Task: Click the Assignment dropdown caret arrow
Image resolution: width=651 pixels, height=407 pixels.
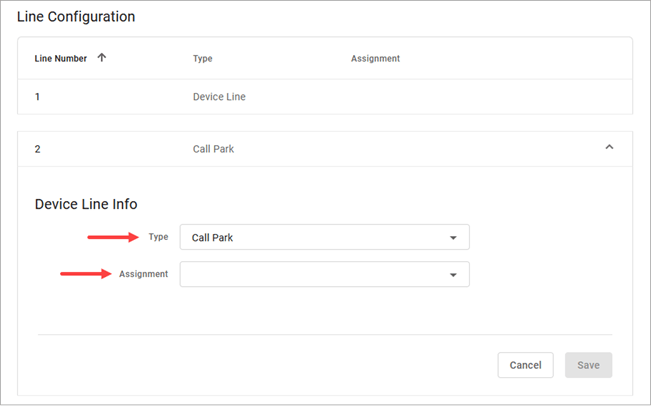Action: click(x=453, y=275)
